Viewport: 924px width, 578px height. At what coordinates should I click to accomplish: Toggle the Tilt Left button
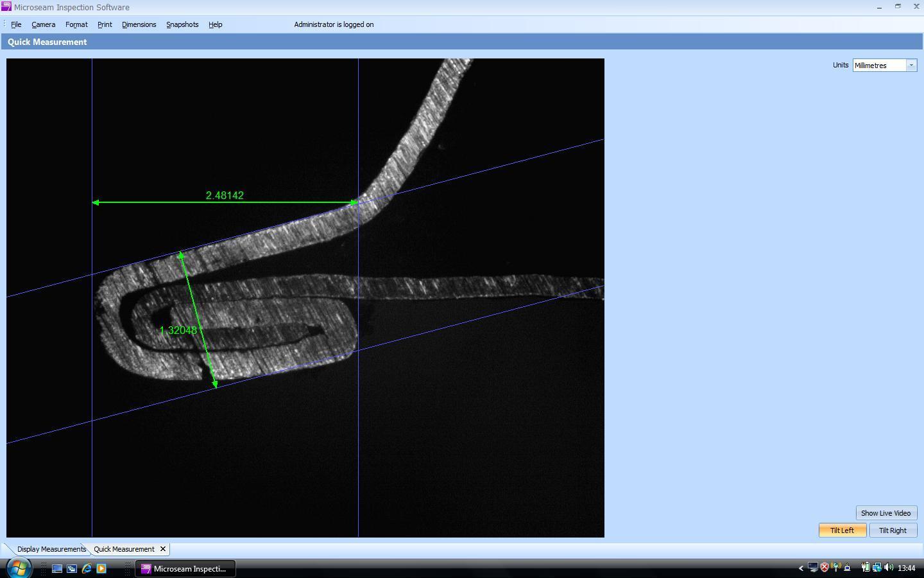coord(842,530)
